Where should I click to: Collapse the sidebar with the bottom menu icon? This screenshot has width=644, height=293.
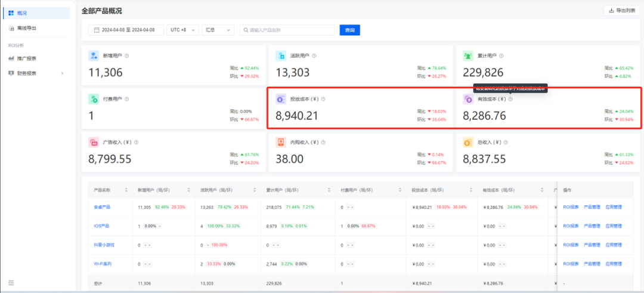[11, 283]
